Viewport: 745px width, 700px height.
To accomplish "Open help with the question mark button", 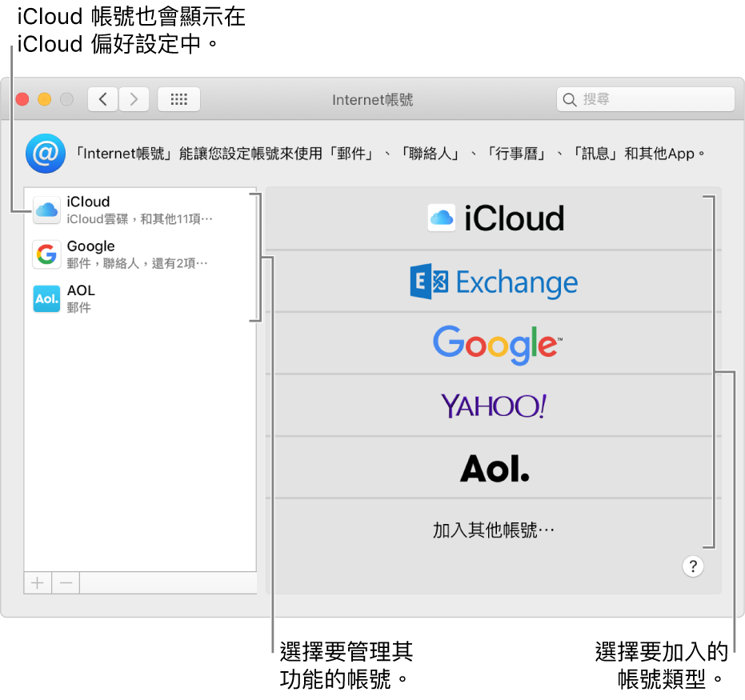I will (693, 566).
